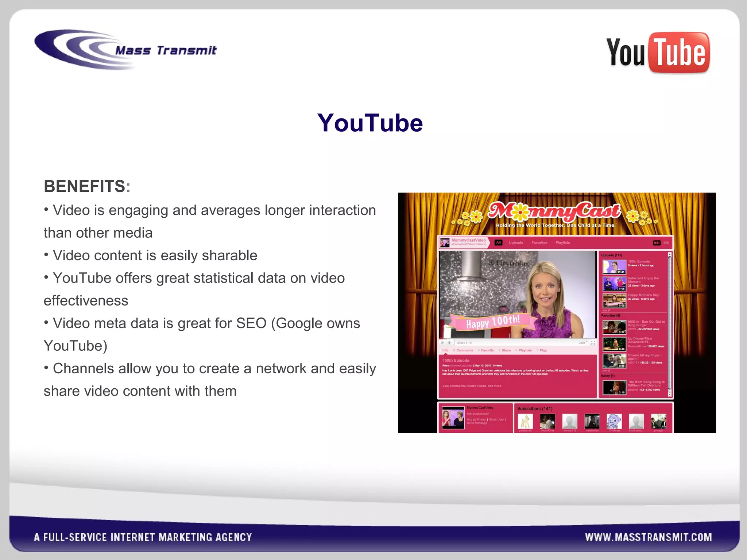The width and height of the screenshot is (747, 560).
Task: Click the 'Uploads (111)' sidebar heading
Action: [x=612, y=255]
